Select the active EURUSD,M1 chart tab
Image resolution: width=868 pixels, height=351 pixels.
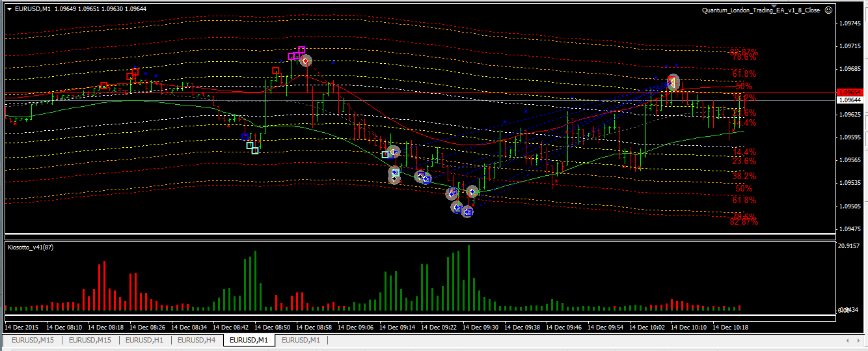tap(249, 340)
